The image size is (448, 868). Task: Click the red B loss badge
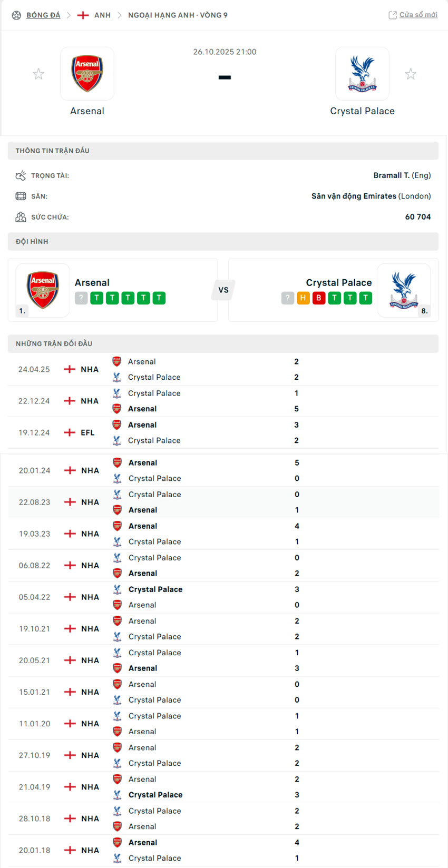318,298
